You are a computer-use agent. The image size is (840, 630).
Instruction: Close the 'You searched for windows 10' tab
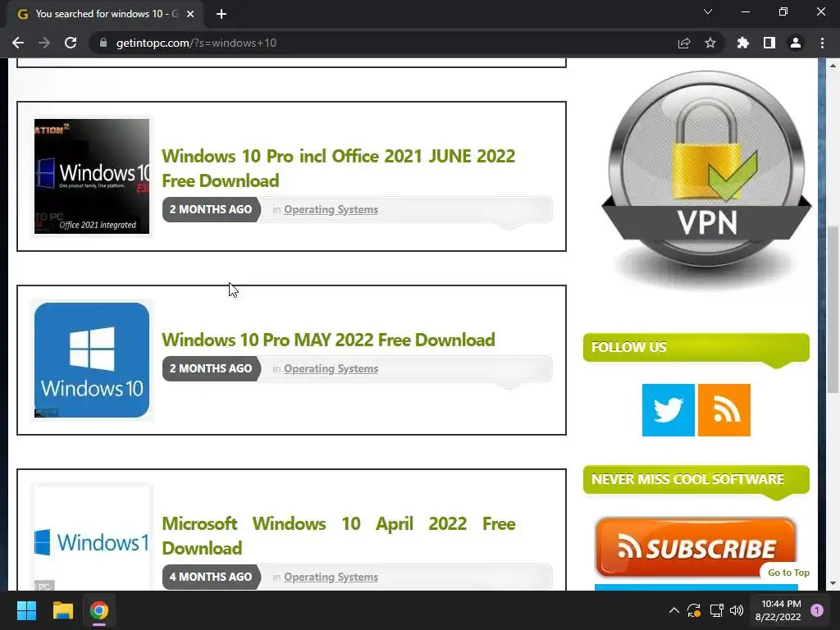click(x=190, y=14)
